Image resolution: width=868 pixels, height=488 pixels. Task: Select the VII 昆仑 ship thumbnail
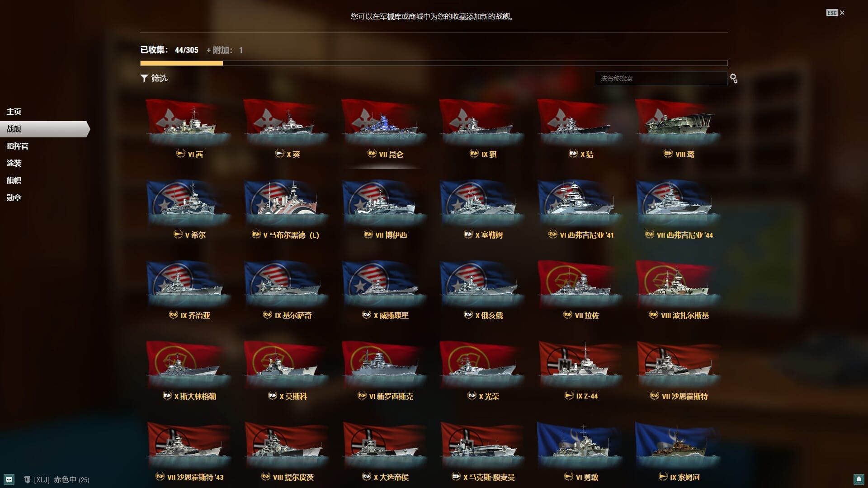click(x=384, y=122)
